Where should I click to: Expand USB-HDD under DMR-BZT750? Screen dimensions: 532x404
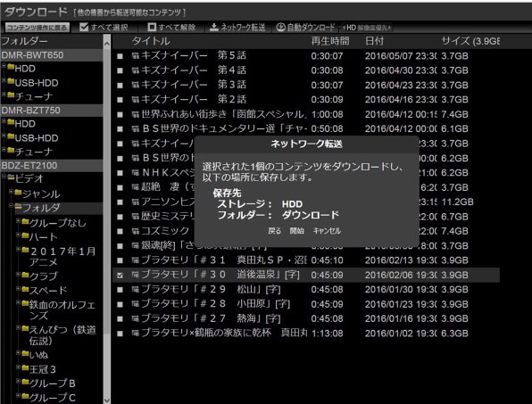coord(4,136)
